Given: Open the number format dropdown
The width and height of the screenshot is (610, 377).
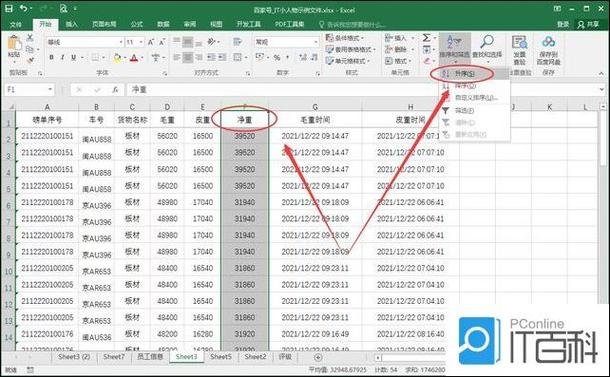Looking at the screenshot, I should coord(316,42).
